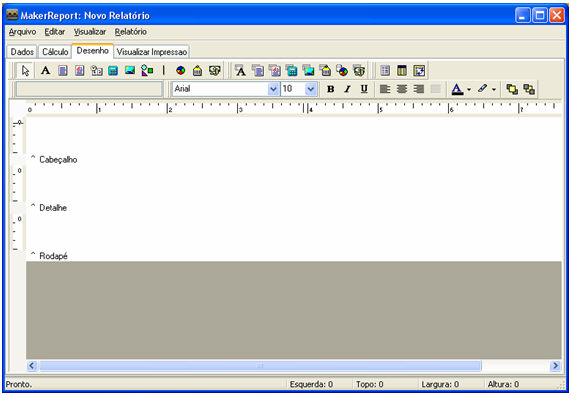
Task: Open the Arquivo menu
Action: (22, 32)
